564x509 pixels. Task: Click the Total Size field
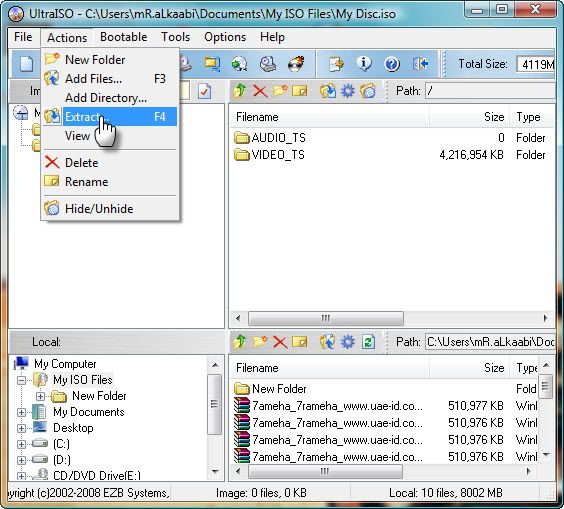tap(536, 65)
